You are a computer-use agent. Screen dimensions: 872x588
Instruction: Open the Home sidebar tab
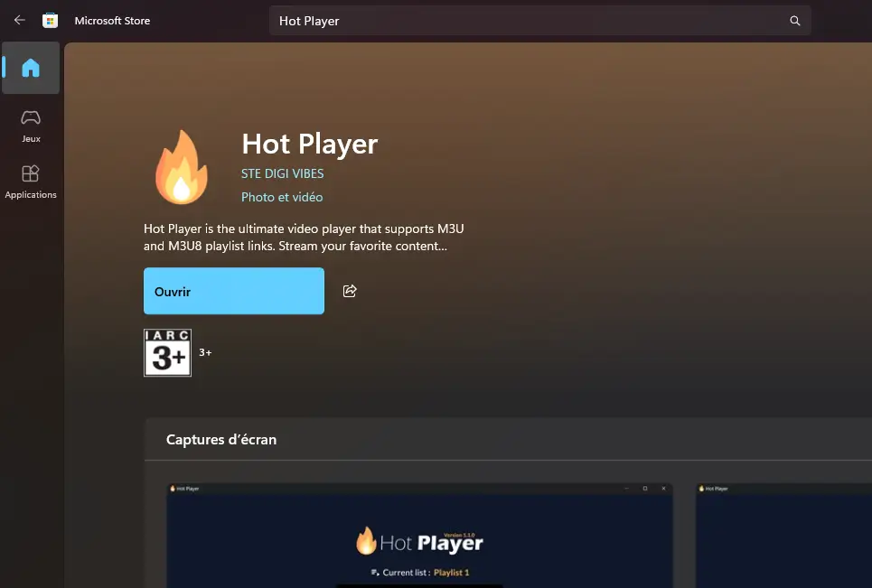[x=31, y=68]
